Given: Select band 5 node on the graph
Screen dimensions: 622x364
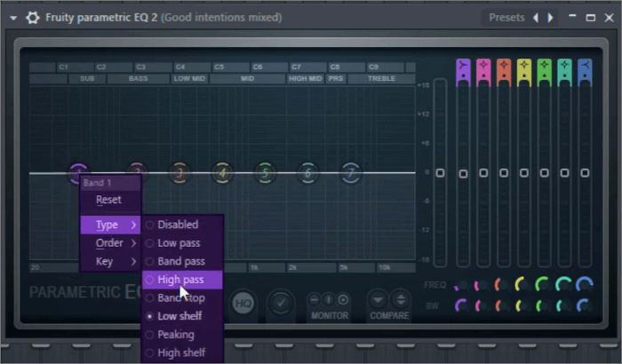Looking at the screenshot, I should point(266,173).
